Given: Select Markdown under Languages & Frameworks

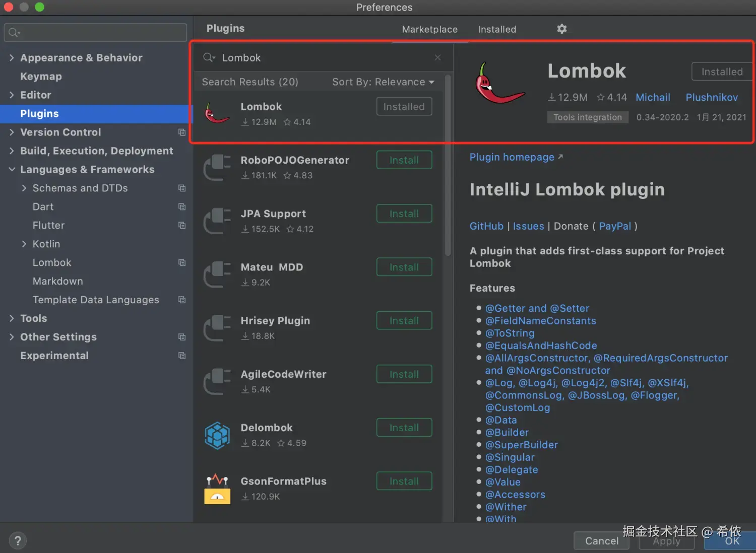Looking at the screenshot, I should [57, 281].
